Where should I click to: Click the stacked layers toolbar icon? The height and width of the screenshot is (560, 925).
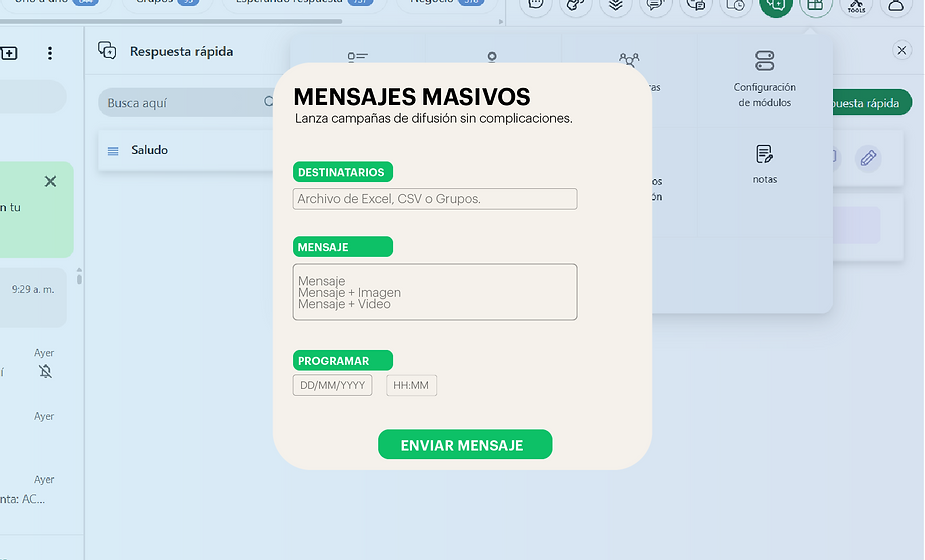[x=616, y=5]
